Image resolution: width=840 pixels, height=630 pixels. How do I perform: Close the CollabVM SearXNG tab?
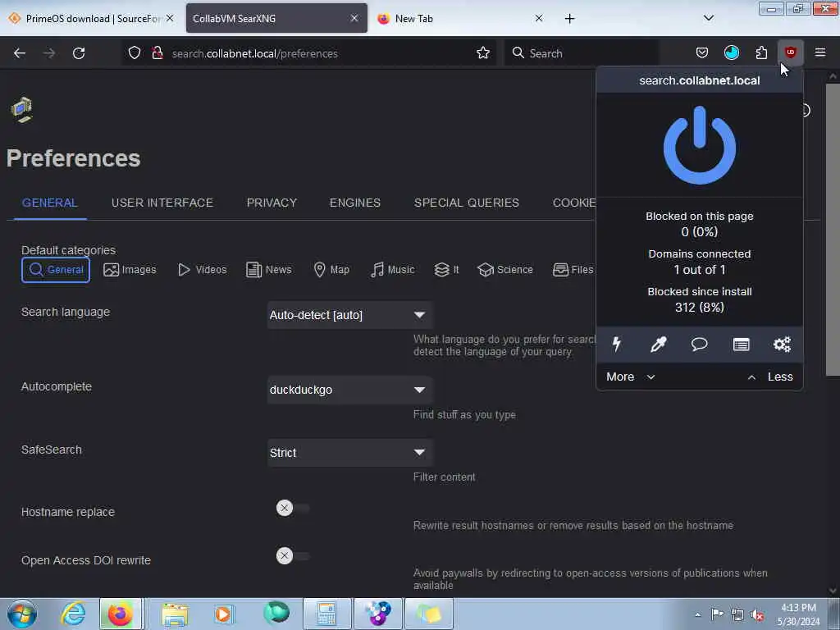click(x=354, y=18)
